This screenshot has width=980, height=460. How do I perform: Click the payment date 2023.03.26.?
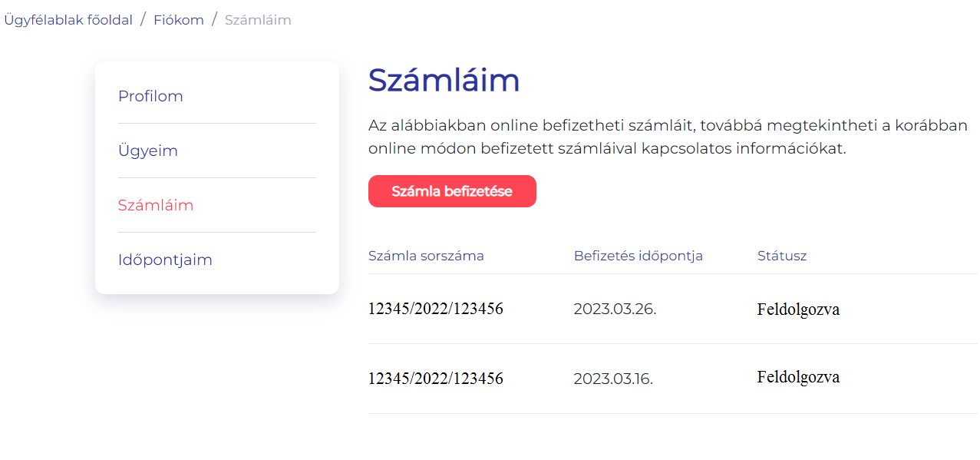click(x=615, y=309)
